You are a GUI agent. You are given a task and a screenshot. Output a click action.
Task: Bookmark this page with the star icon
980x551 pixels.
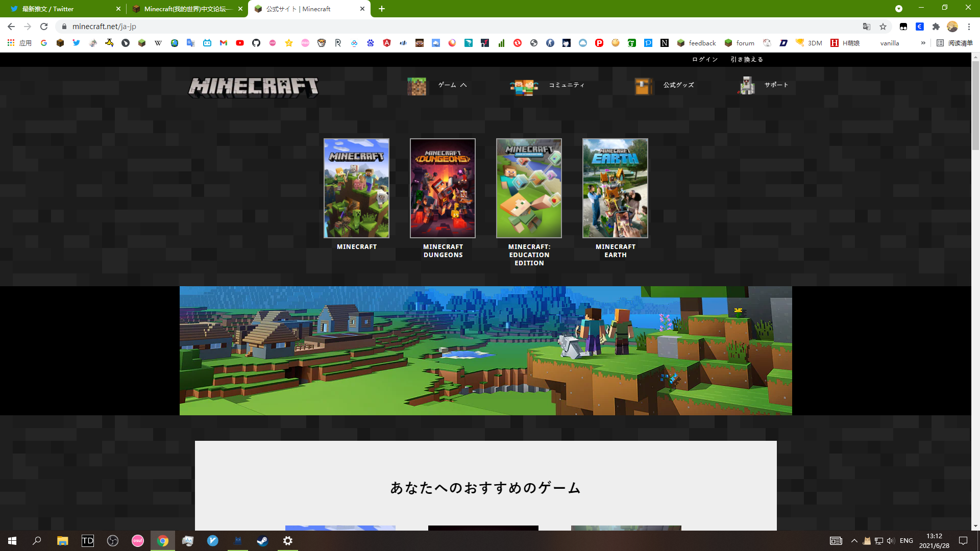click(x=883, y=27)
